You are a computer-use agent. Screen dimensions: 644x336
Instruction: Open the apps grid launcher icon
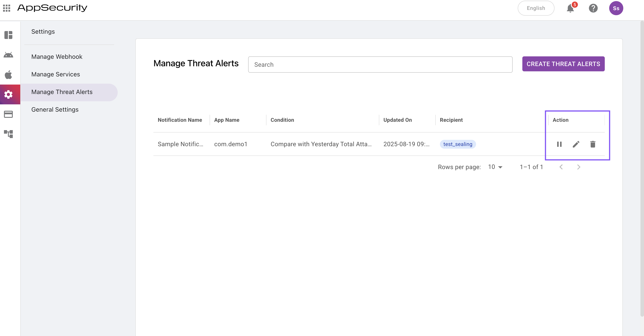7,8
